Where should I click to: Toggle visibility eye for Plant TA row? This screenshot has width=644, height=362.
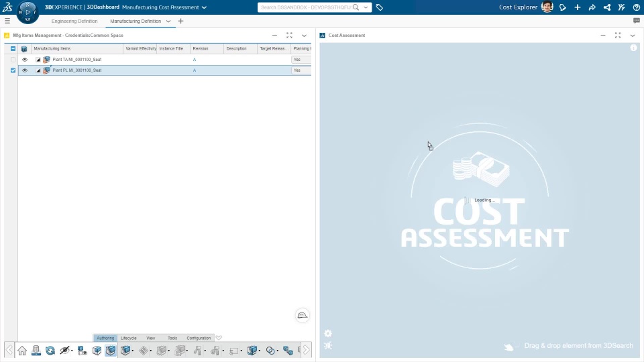25,60
